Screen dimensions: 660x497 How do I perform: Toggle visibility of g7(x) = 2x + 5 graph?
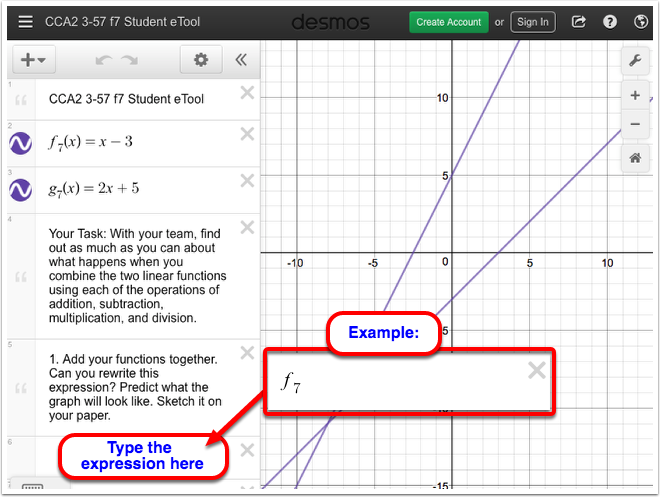[x=20, y=190]
